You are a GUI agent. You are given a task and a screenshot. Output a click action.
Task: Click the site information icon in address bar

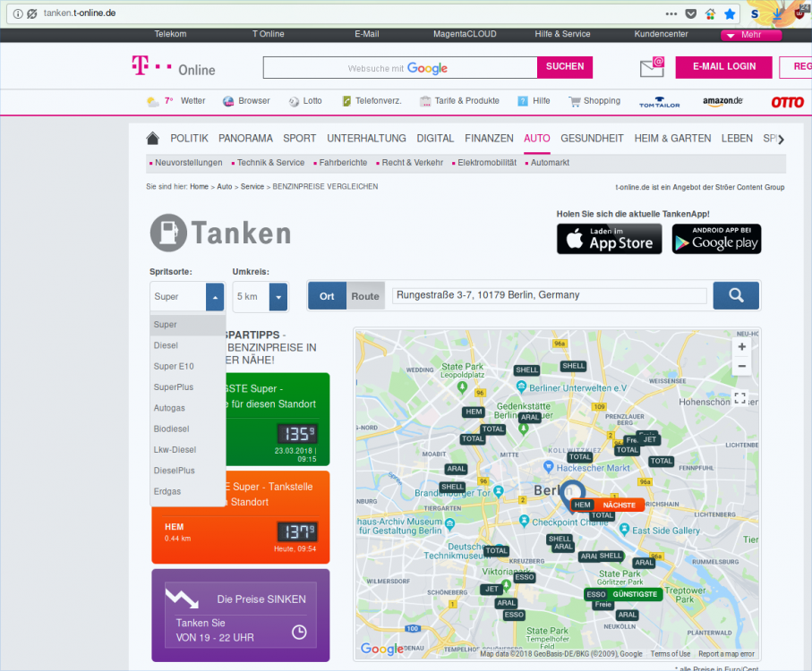(18, 13)
